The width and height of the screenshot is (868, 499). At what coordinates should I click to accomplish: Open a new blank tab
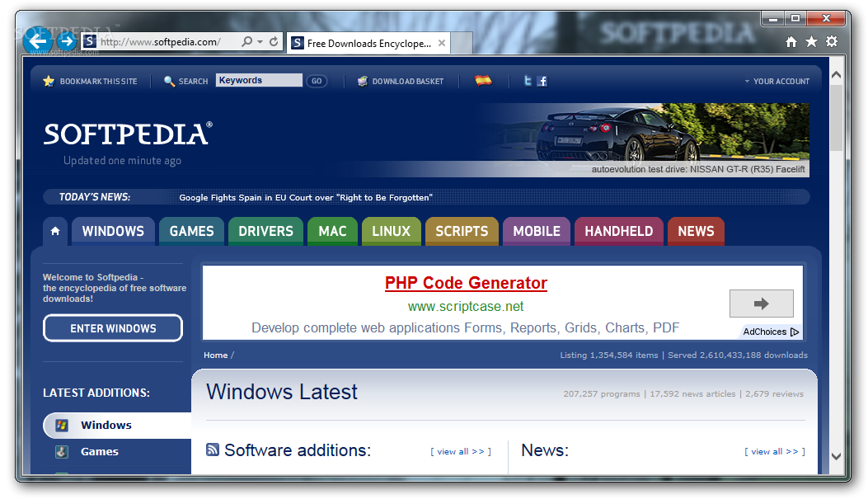point(462,43)
